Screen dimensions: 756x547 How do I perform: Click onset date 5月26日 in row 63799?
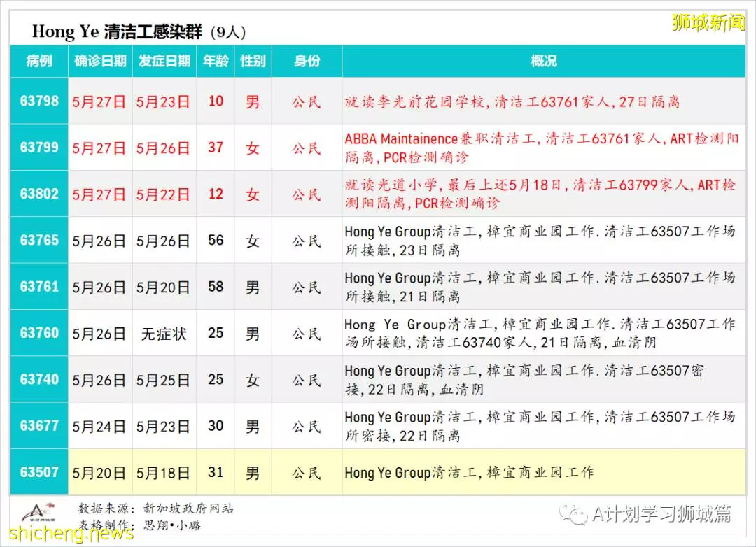pyautogui.click(x=163, y=148)
